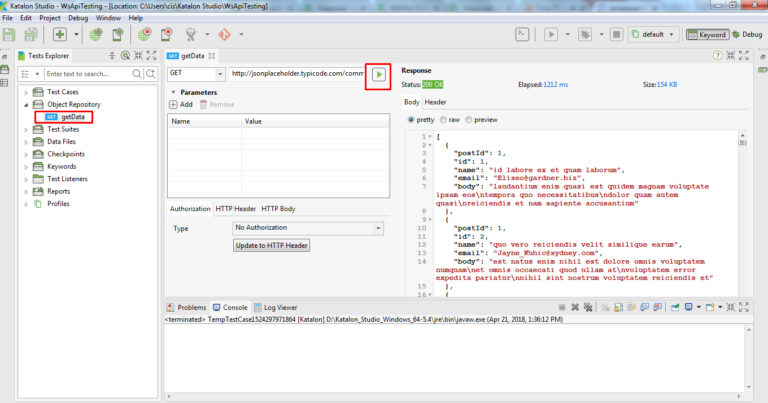Switch to the Problems tab
This screenshot has width=768, height=403.
[187, 308]
